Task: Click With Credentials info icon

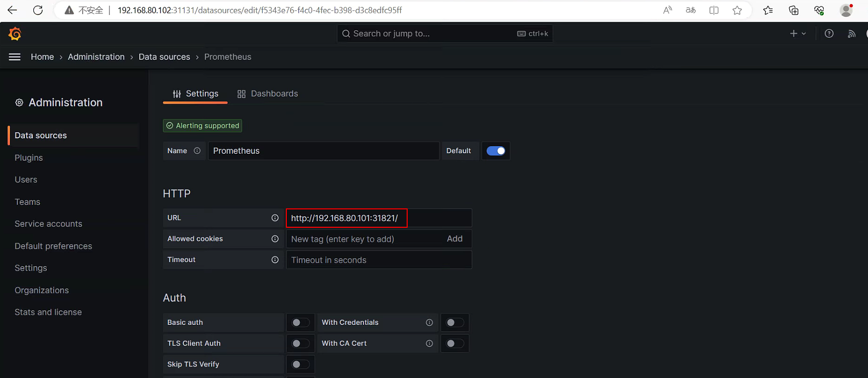Action: coord(430,322)
